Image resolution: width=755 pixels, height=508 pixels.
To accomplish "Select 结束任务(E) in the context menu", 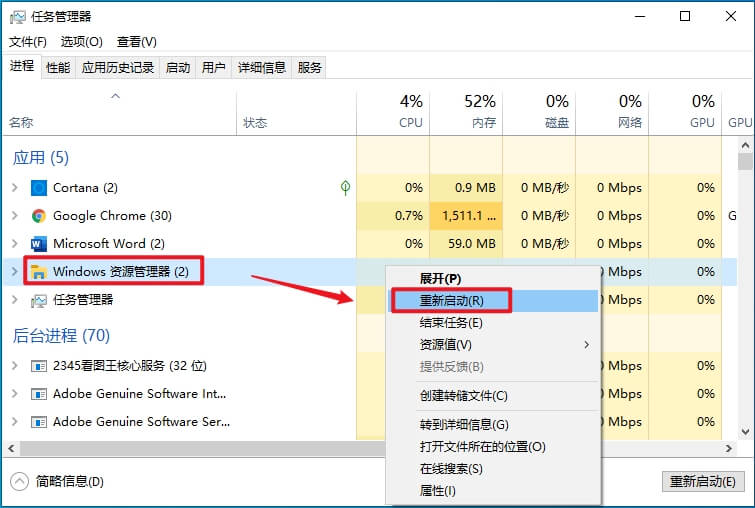I will 451,322.
